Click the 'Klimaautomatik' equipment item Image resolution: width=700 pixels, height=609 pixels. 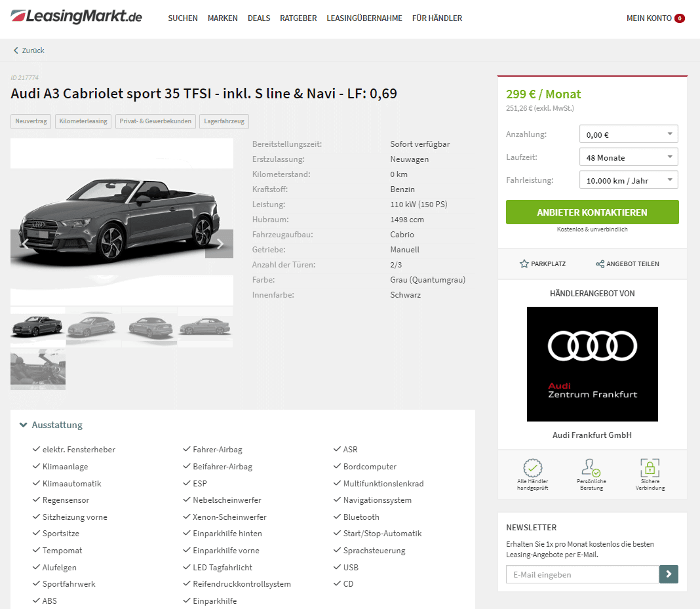click(71, 484)
